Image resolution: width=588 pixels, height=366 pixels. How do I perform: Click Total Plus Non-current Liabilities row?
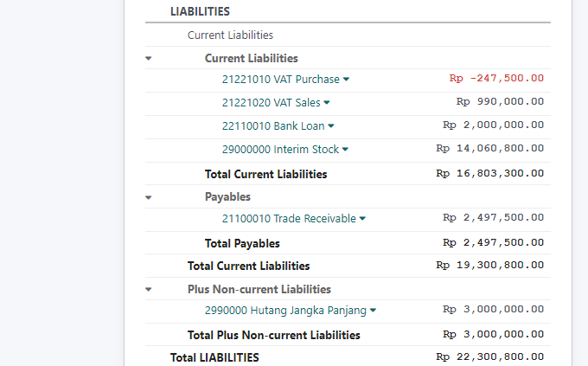click(x=273, y=335)
